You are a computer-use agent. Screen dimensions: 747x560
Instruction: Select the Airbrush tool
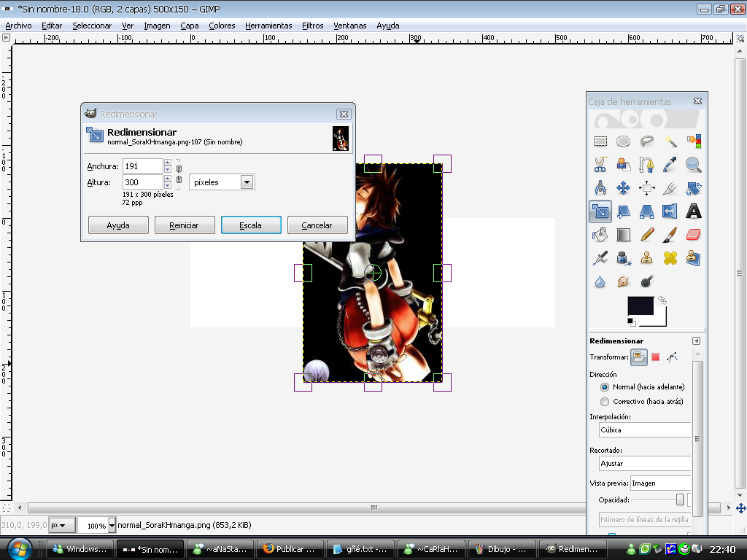coord(600,258)
